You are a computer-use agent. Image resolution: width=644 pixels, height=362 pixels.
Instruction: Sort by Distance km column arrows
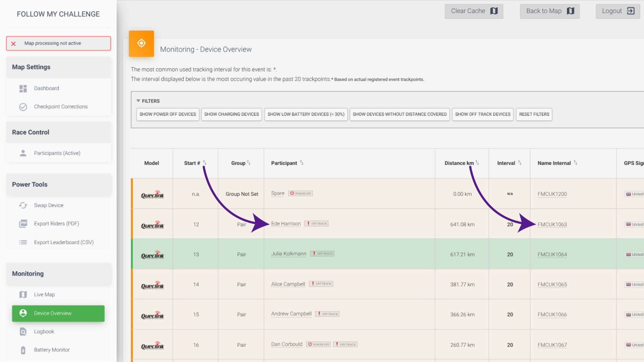477,163
